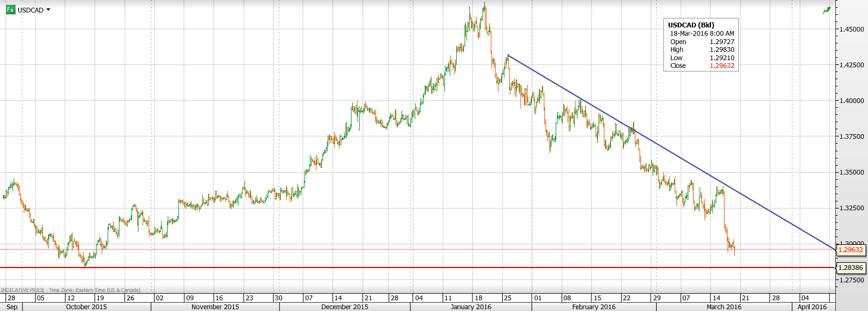Click the green chart icon at top right
Screen dimensions: 868x311
pyautogui.click(x=826, y=11)
